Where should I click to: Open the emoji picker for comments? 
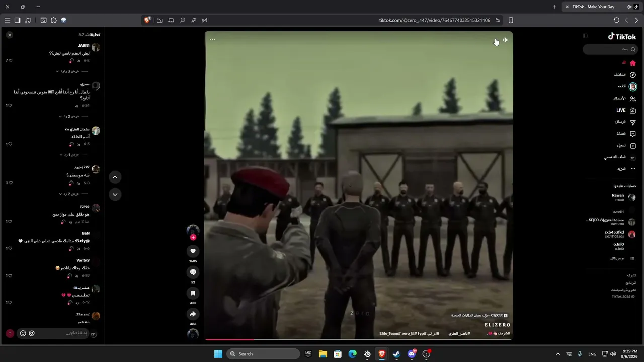23,333
